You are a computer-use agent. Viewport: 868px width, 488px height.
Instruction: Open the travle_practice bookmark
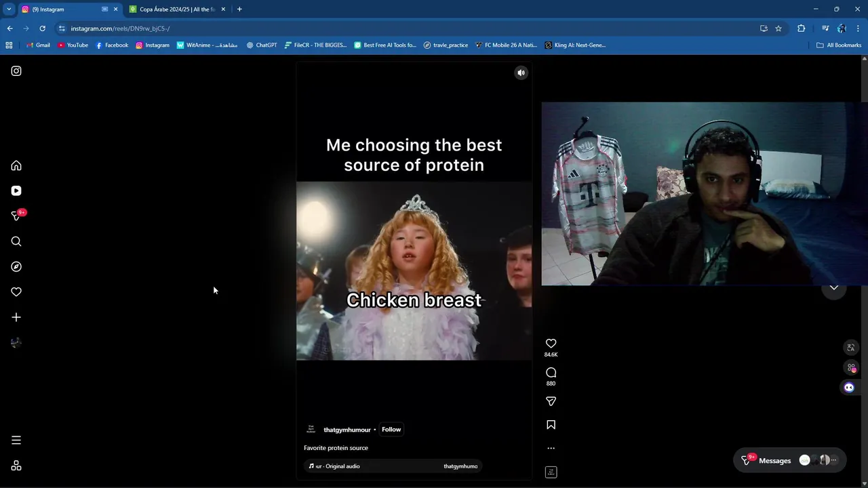[446, 45]
